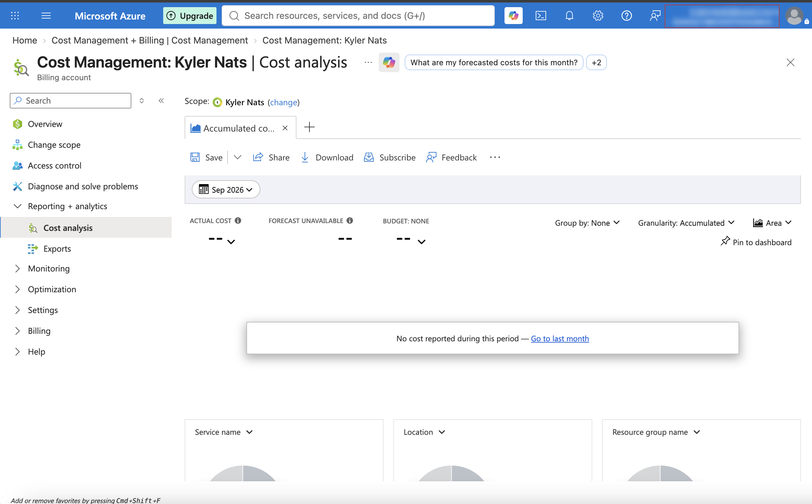Open the Group by: None dropdown
The image size is (812, 504).
(587, 223)
